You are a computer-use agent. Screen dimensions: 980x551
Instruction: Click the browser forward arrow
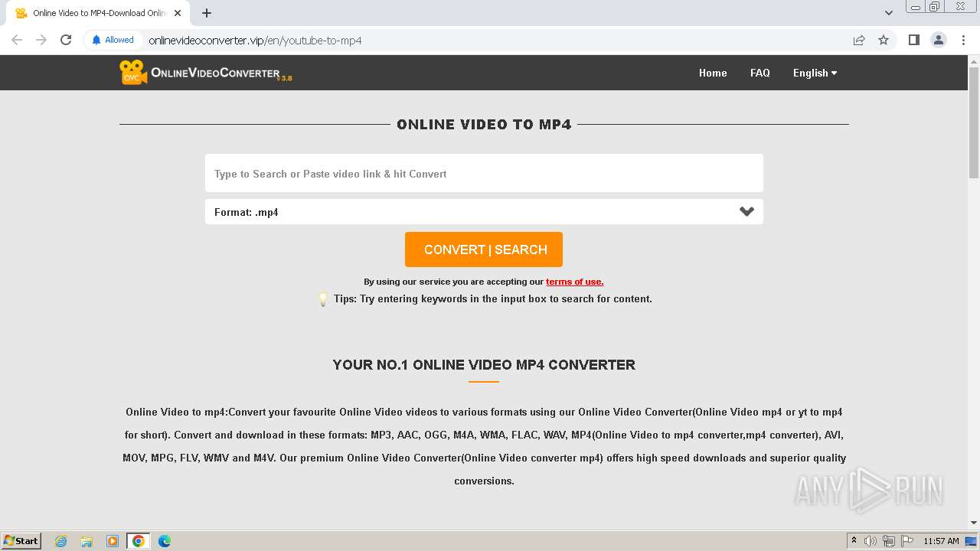tap(41, 40)
